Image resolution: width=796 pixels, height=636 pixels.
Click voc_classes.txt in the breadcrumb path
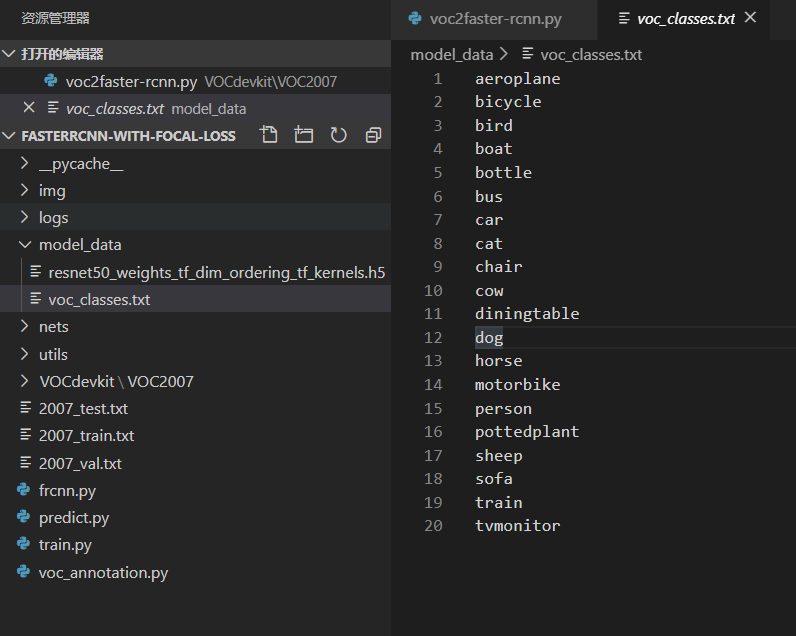(591, 54)
